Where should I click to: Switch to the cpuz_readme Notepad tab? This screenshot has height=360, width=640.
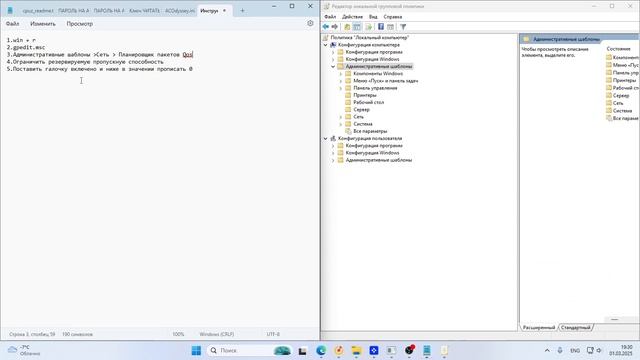pos(38,11)
